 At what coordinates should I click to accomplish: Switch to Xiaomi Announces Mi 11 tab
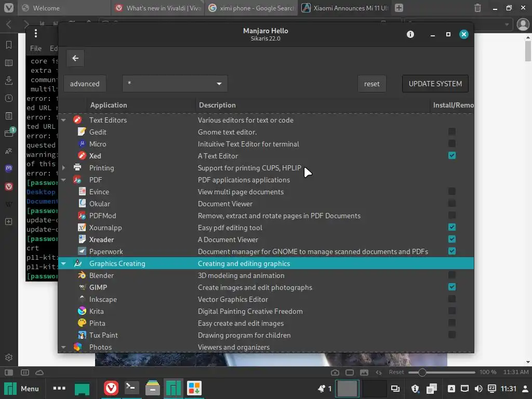point(344,8)
